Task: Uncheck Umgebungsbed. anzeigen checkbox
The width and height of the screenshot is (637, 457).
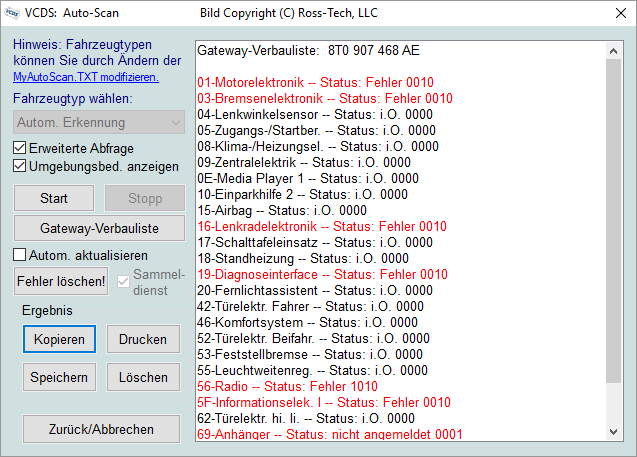Action: [21, 166]
